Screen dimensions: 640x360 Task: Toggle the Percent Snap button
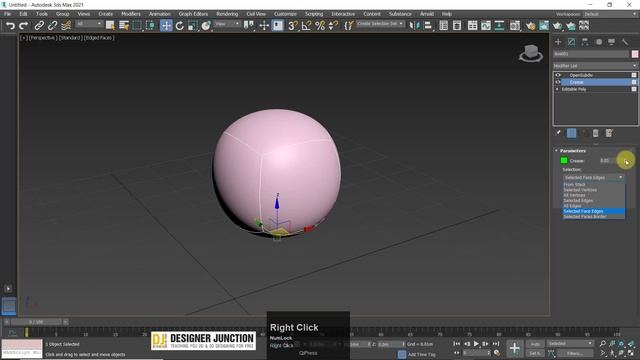tap(320, 26)
